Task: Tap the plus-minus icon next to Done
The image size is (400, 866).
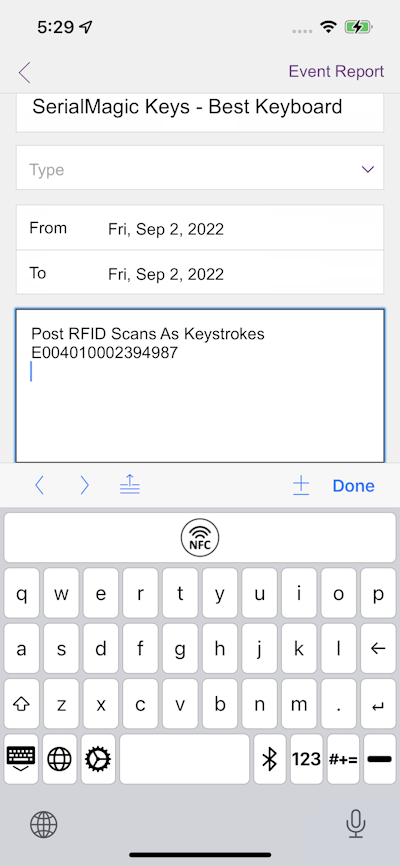Action: click(301, 485)
